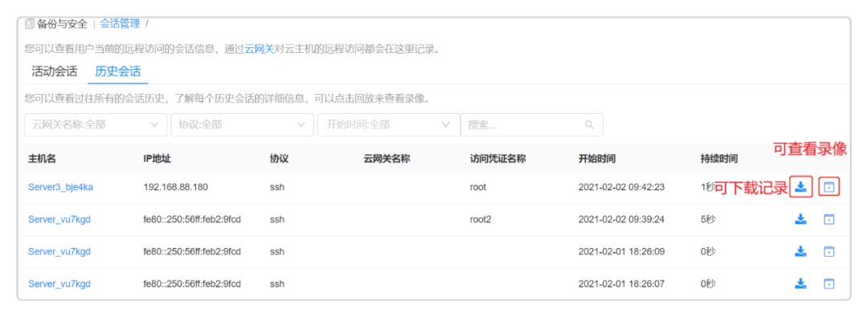Select credential name root2

click(481, 220)
